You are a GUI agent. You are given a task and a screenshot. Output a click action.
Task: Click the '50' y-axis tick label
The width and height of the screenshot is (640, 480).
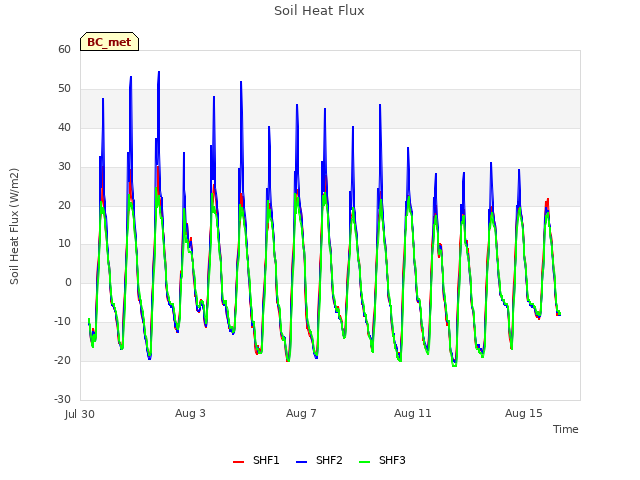pos(64,89)
